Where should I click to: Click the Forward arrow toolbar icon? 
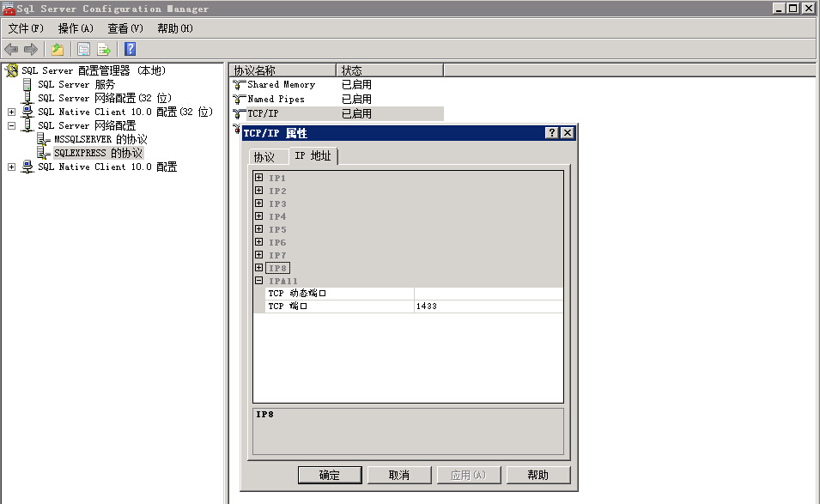coord(31,49)
